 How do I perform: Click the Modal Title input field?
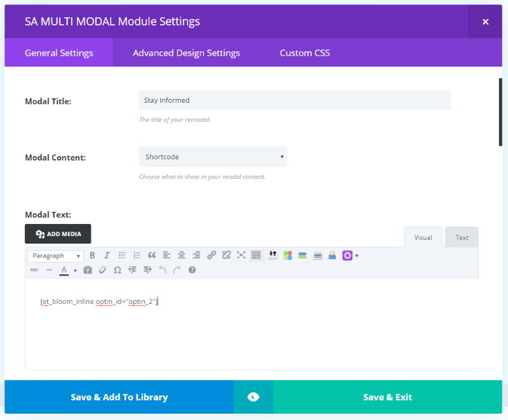point(295,100)
